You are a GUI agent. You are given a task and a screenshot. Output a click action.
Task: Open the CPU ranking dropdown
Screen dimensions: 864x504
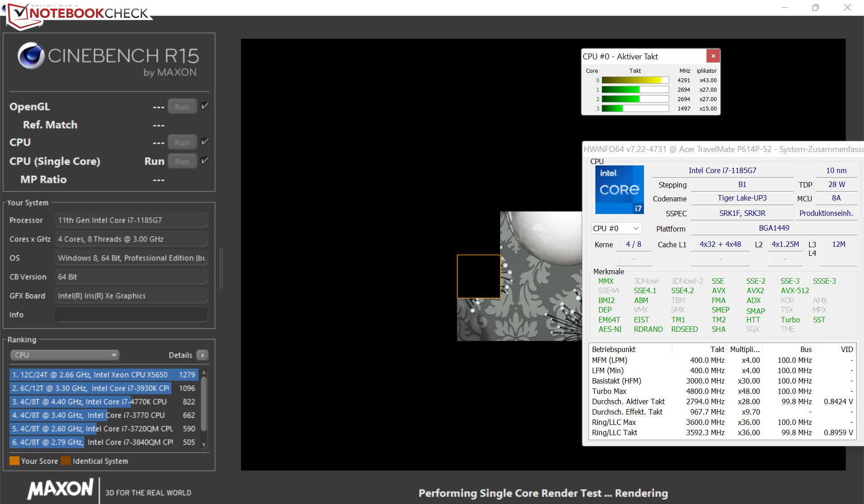(64, 355)
